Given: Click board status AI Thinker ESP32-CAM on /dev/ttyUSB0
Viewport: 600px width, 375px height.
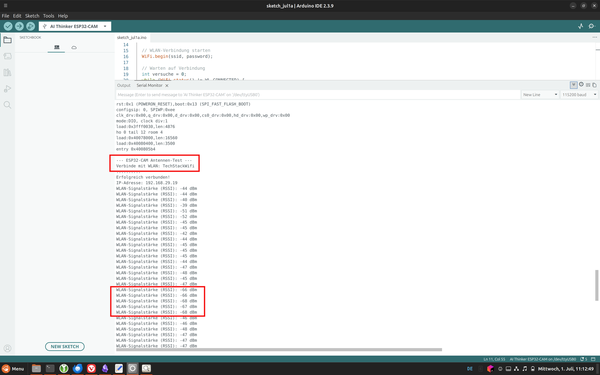Looking at the screenshot, I should coord(543,359).
